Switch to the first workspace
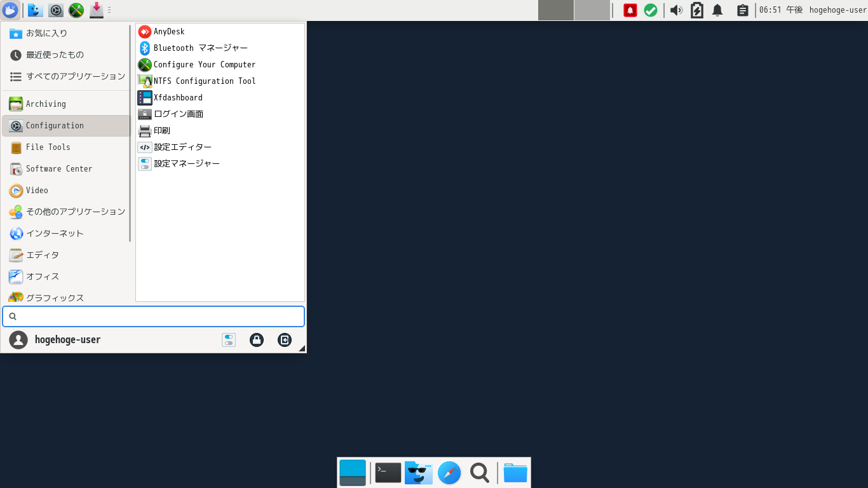This screenshot has height=488, width=868. click(556, 10)
